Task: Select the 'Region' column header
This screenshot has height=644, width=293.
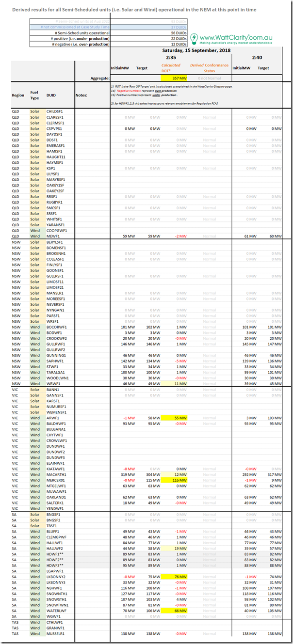Action: 18,95
